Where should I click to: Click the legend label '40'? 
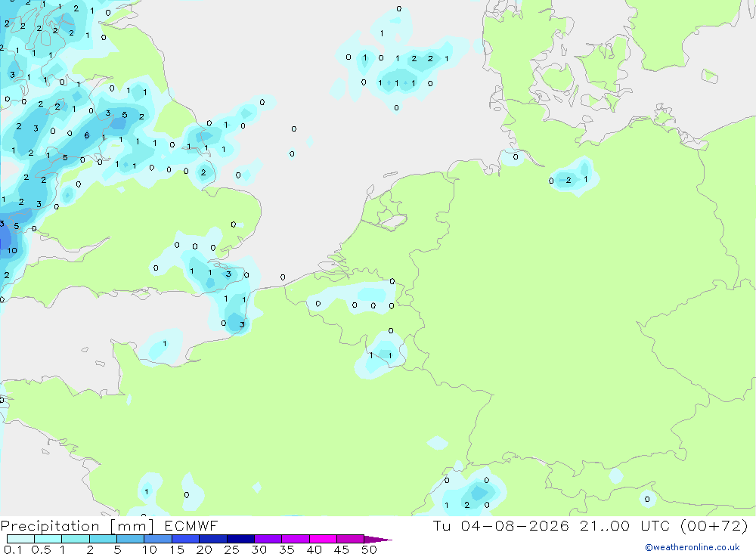(314, 549)
